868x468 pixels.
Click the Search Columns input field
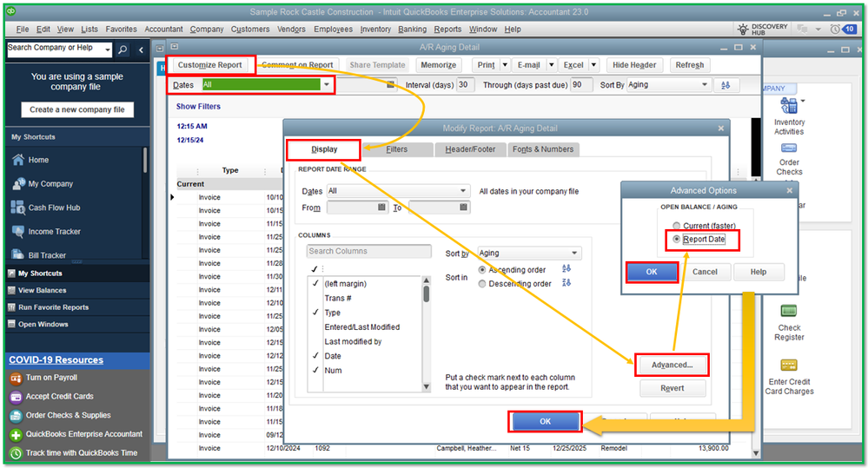click(368, 251)
